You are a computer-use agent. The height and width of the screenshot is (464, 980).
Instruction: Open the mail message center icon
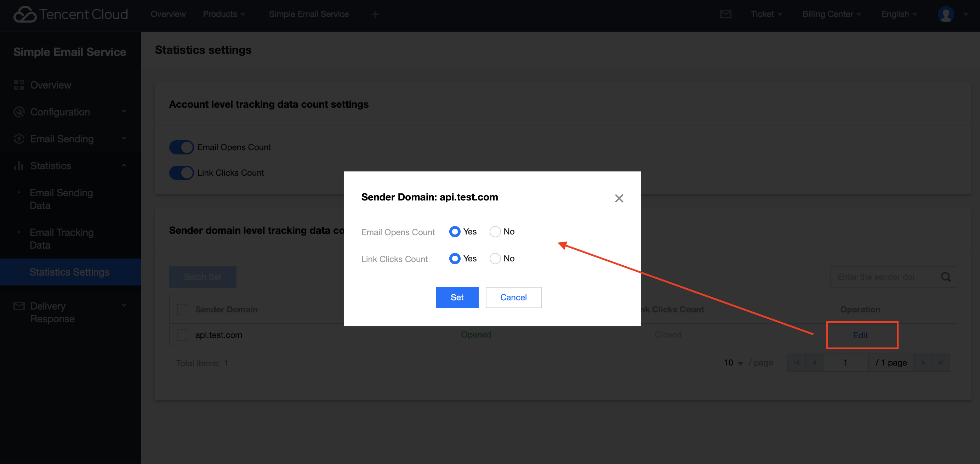[725, 15]
